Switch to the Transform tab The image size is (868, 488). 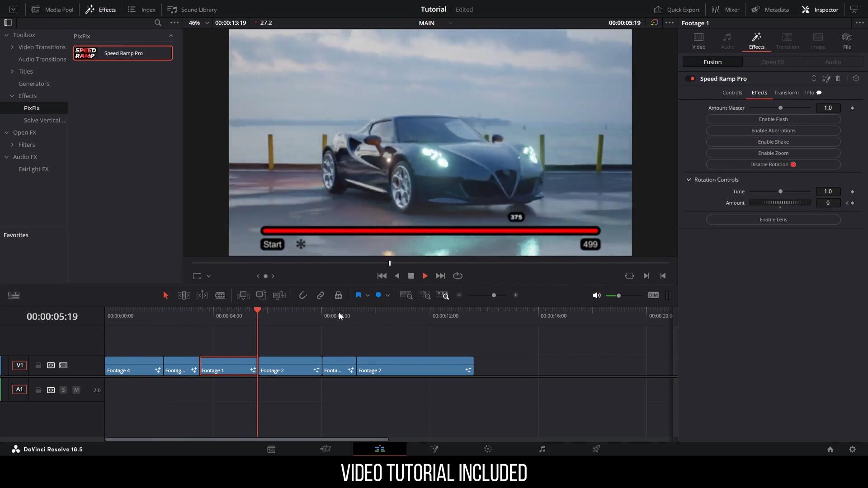786,93
